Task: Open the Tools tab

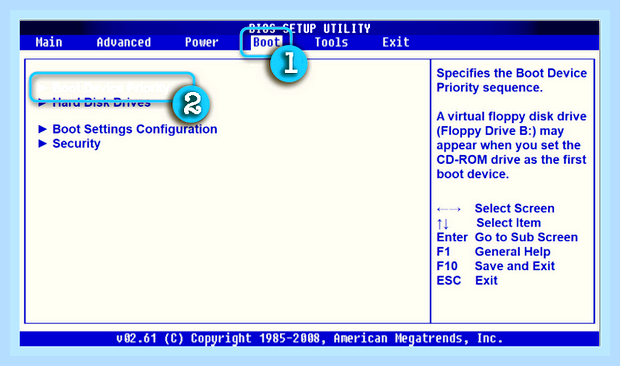Action: [x=331, y=42]
